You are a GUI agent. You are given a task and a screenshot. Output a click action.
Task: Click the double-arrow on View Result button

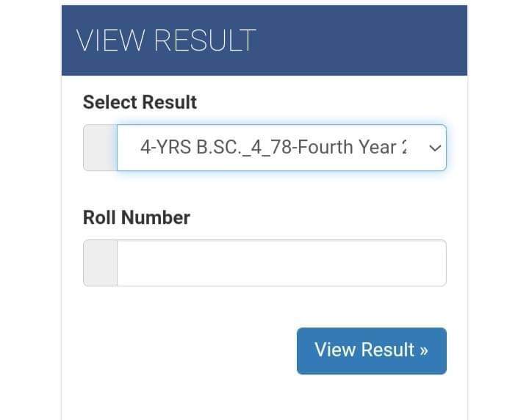(x=422, y=350)
